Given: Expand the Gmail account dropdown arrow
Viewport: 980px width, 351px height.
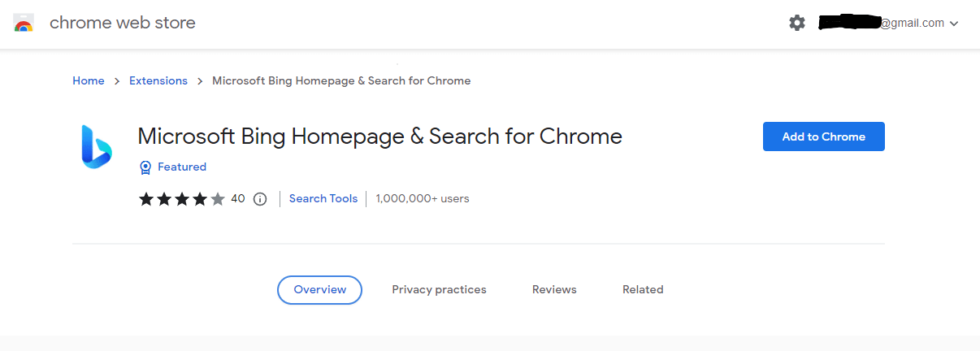Looking at the screenshot, I should coord(954,24).
